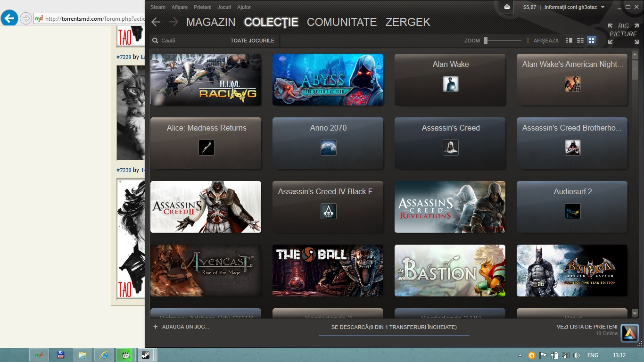This screenshot has width=644, height=362.
Task: Open the Steam menu
Action: [x=158, y=7]
